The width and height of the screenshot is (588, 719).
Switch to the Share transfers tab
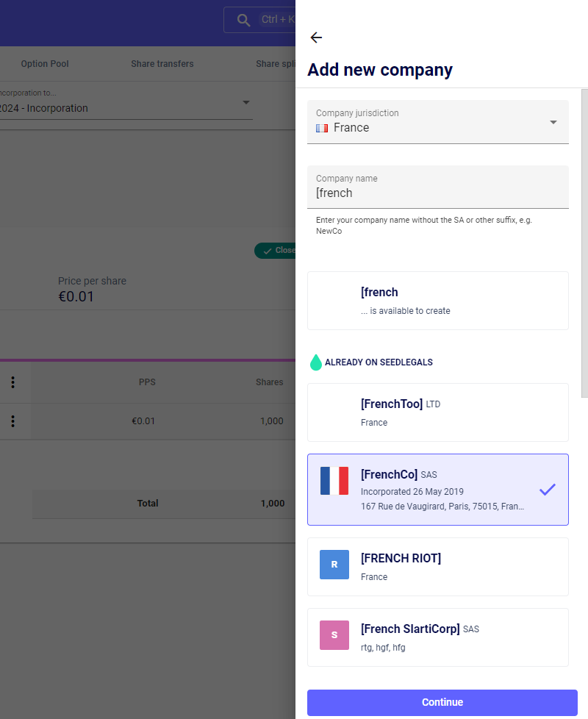point(162,64)
